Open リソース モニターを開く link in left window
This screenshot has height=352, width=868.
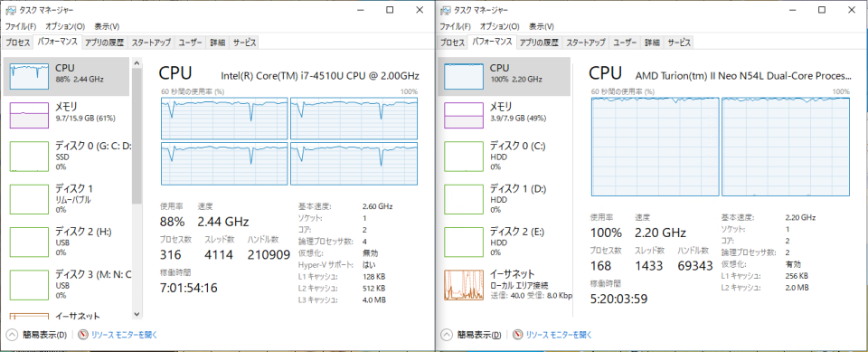[125, 334]
